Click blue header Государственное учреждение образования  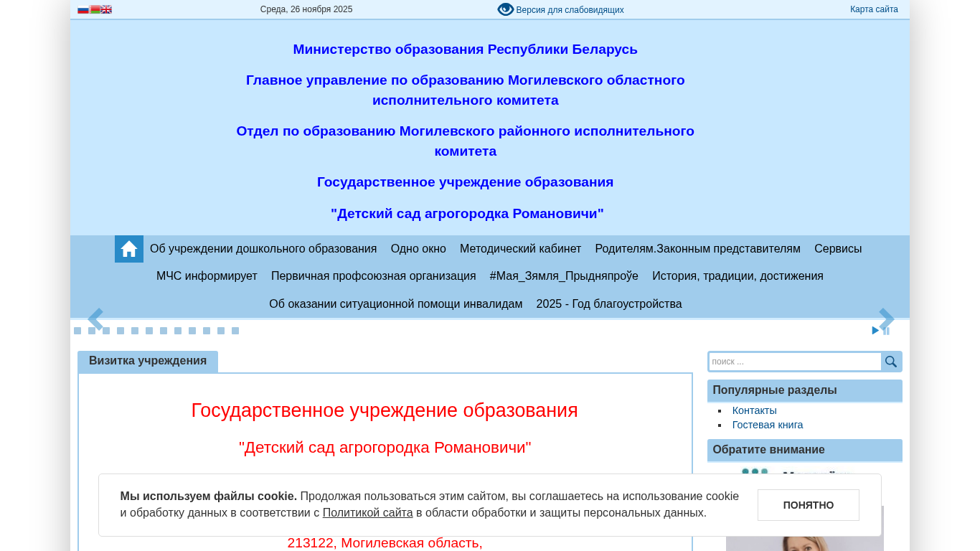click(x=466, y=182)
